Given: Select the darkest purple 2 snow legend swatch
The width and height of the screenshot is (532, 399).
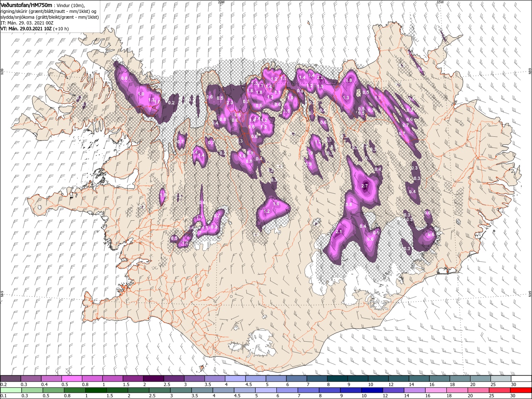Looking at the screenshot, I should pyautogui.click(x=153, y=379).
